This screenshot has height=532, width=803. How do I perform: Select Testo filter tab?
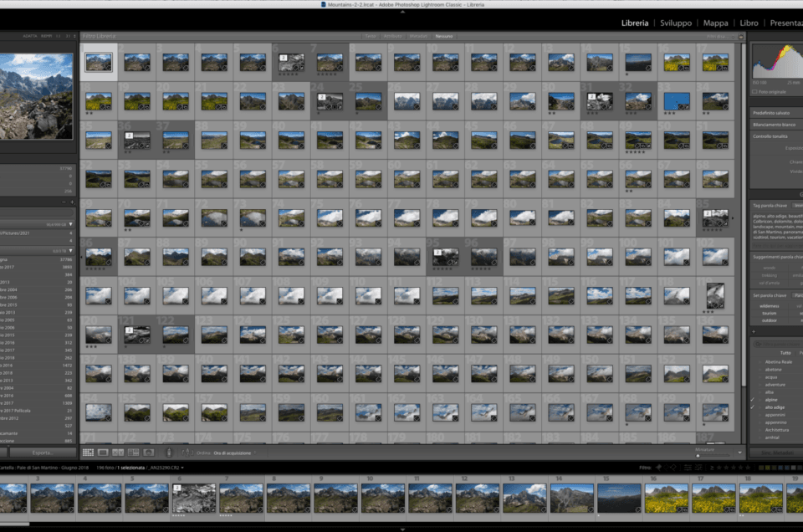coord(371,36)
